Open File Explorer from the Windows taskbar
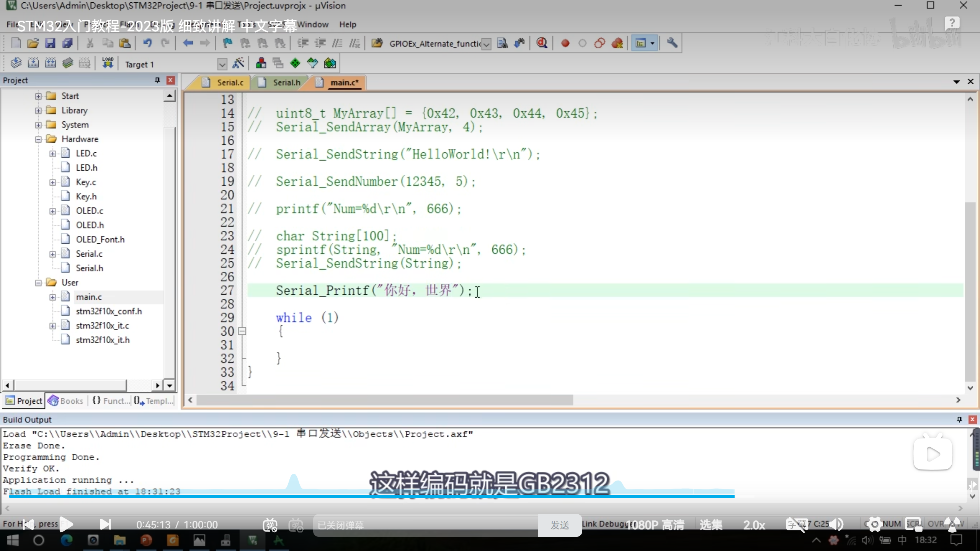This screenshot has width=980, height=551. [119, 540]
